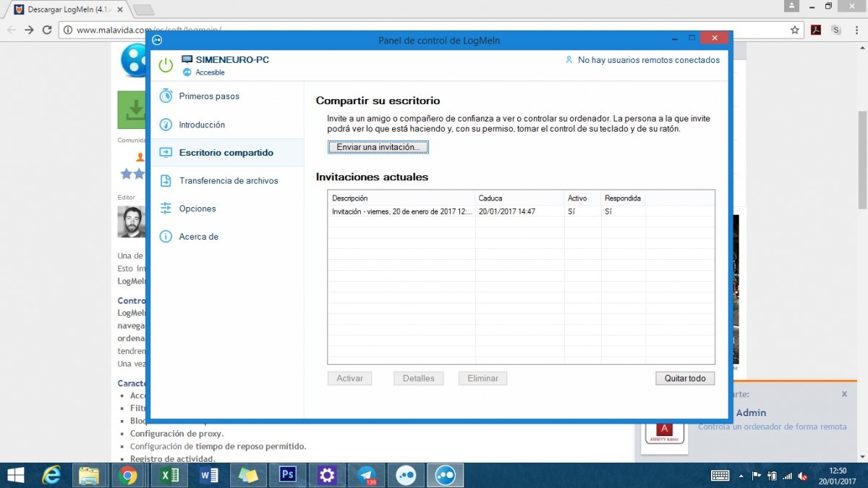The height and width of the screenshot is (488, 868).
Task: Click the SIMENEURO-PC computer icon
Action: pyautogui.click(x=187, y=59)
